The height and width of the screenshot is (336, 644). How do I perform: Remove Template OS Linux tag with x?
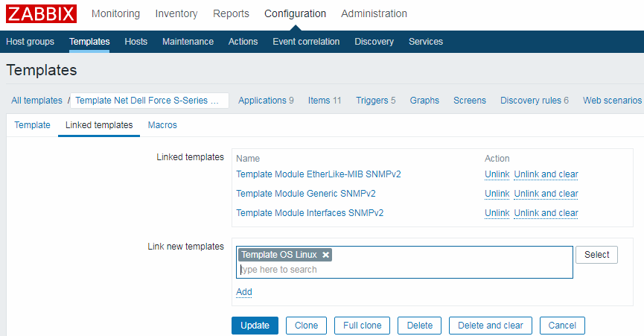[x=325, y=255]
